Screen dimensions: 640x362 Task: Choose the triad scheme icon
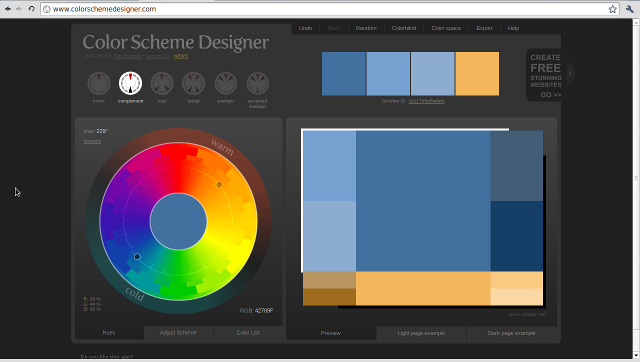coord(162,83)
